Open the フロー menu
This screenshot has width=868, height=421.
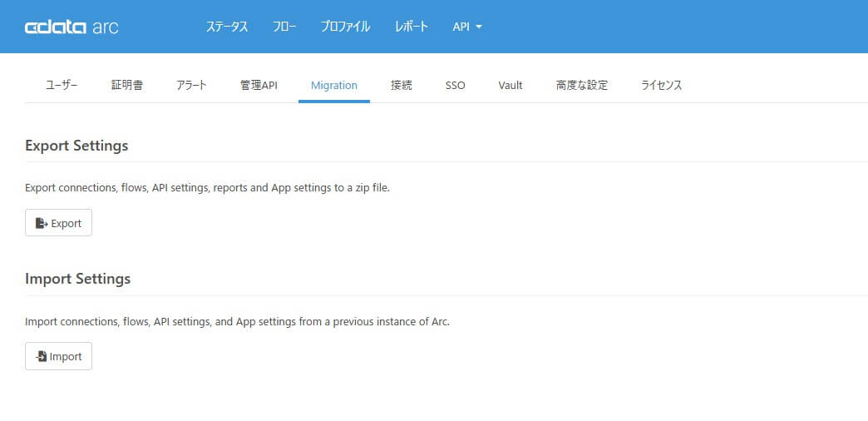(284, 27)
